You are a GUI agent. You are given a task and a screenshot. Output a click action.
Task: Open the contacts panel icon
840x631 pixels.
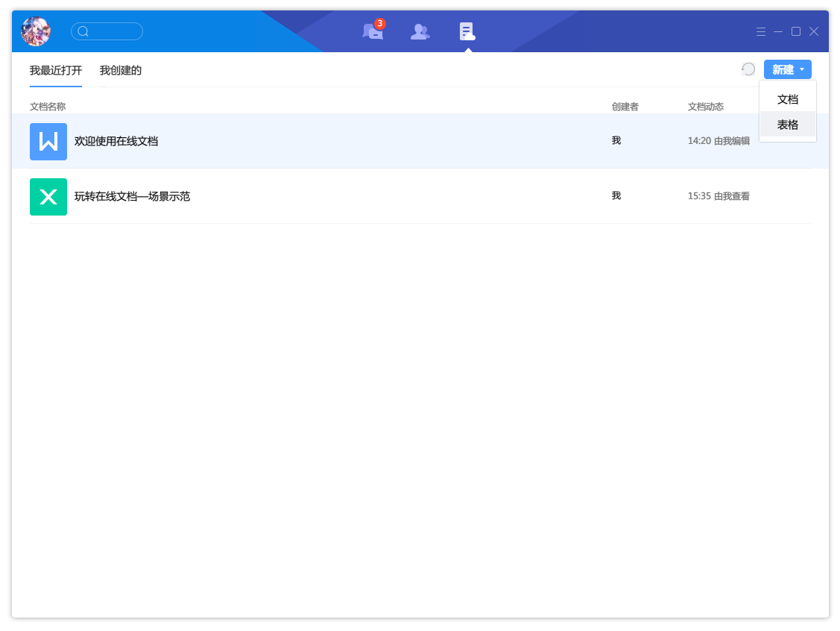[420, 31]
